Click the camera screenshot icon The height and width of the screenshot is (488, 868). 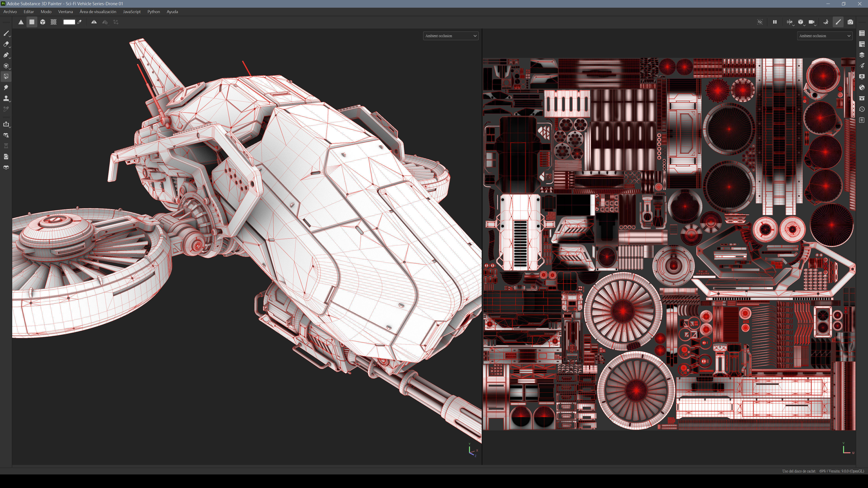coord(850,22)
